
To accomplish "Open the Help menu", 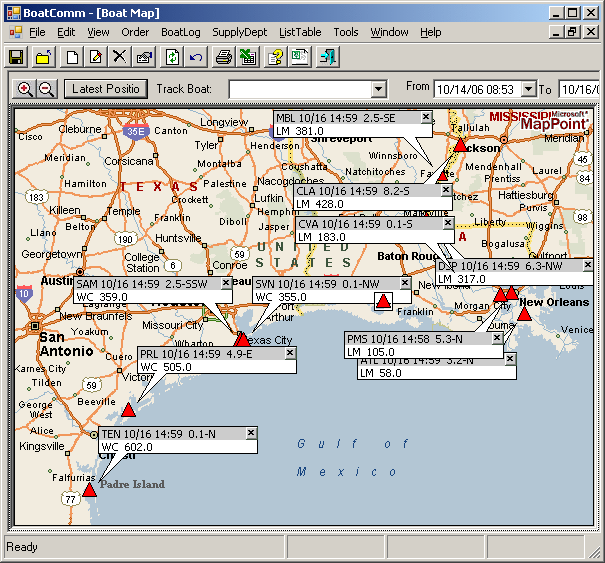I will [431, 32].
